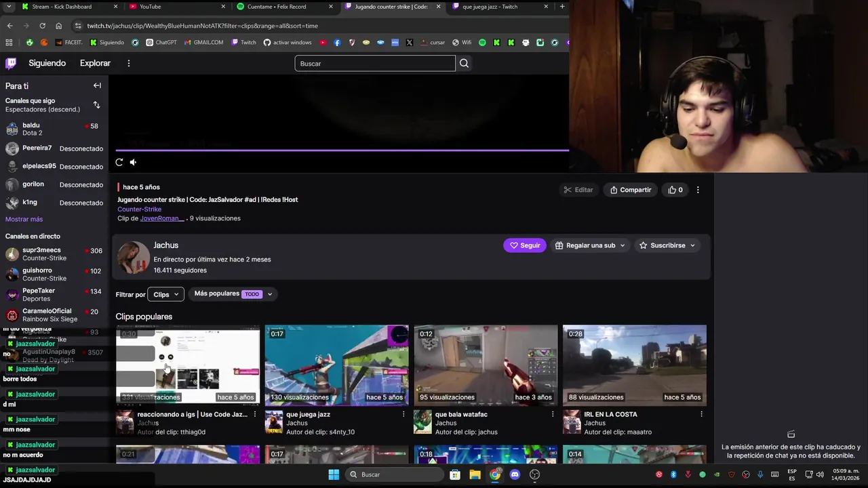The width and height of the screenshot is (868, 488).
Task: Click the browser home icon
Action: (x=58, y=26)
